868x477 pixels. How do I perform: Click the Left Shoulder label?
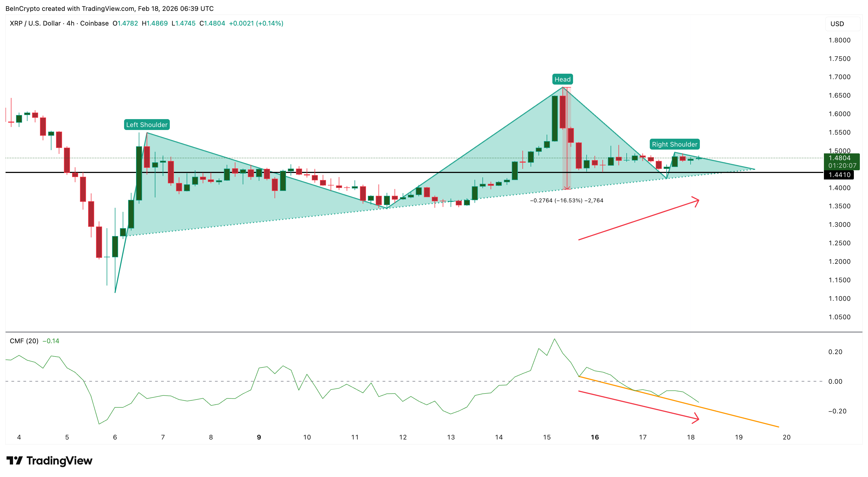(x=147, y=125)
